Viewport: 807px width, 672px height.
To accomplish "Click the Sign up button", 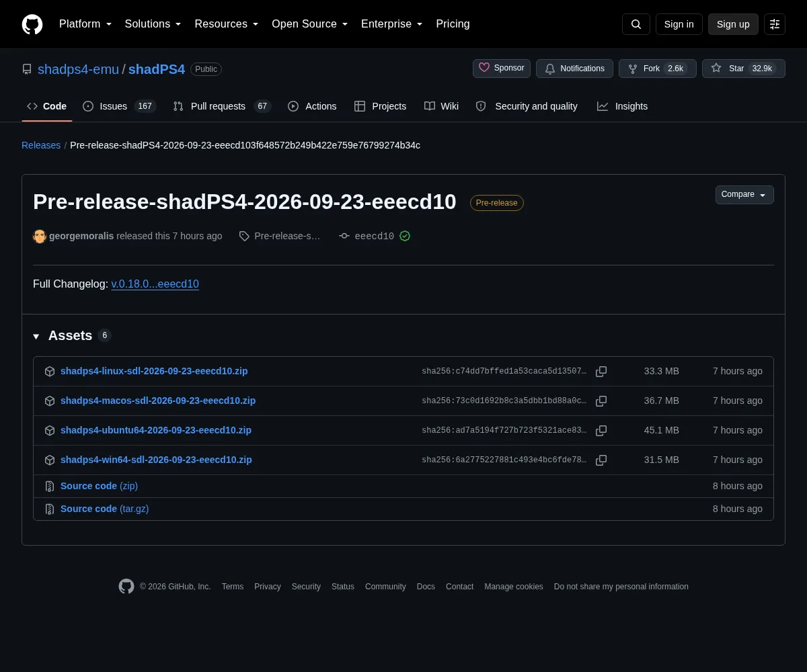I will click(733, 24).
